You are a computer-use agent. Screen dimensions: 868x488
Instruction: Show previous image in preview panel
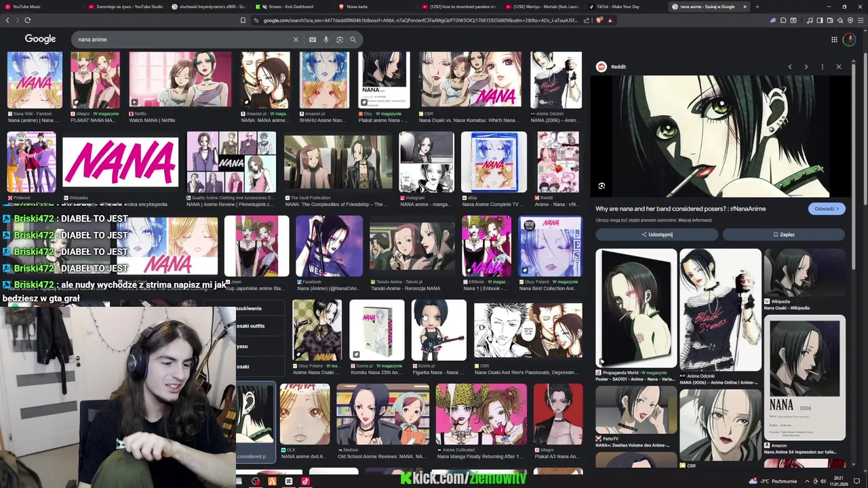790,66
